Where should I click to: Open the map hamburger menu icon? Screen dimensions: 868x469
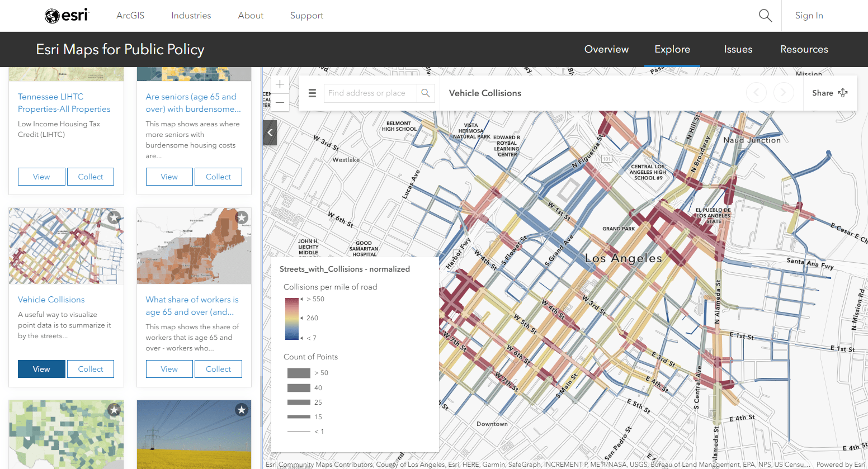pyautogui.click(x=313, y=93)
